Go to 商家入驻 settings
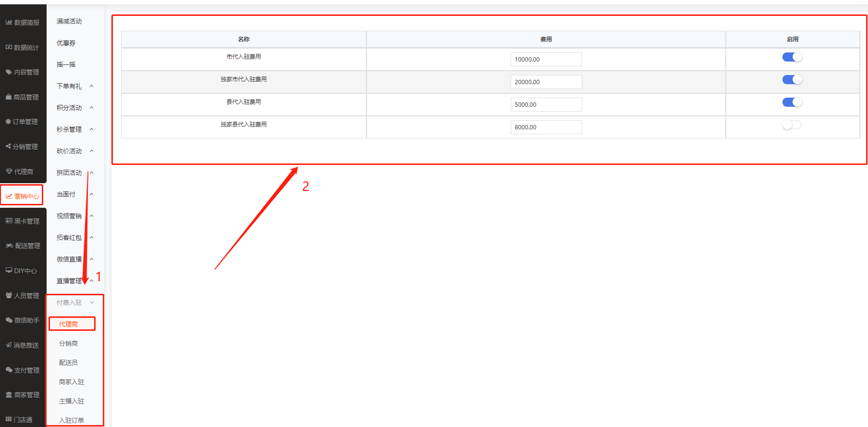This screenshot has height=427, width=868. point(71,382)
